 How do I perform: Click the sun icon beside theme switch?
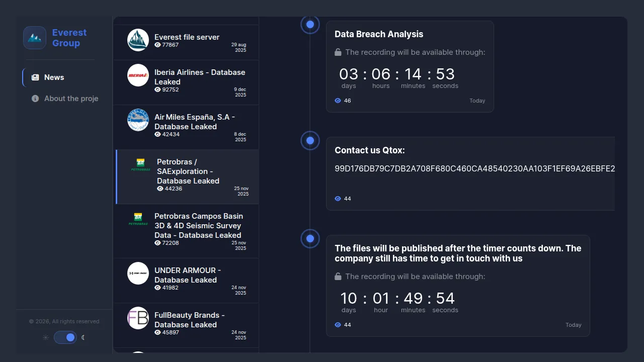tap(46, 337)
